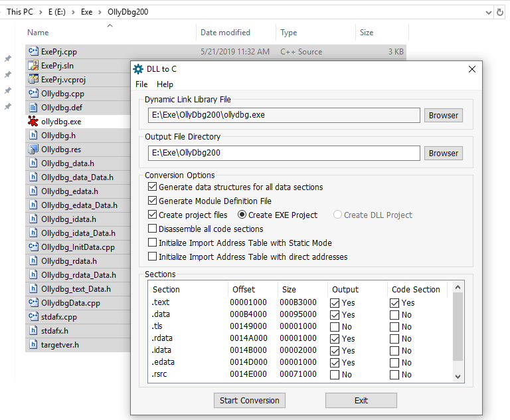The width and height of the screenshot is (510, 420).
Task: Click the Ollydbg.res resource icon
Action: (x=33, y=149)
